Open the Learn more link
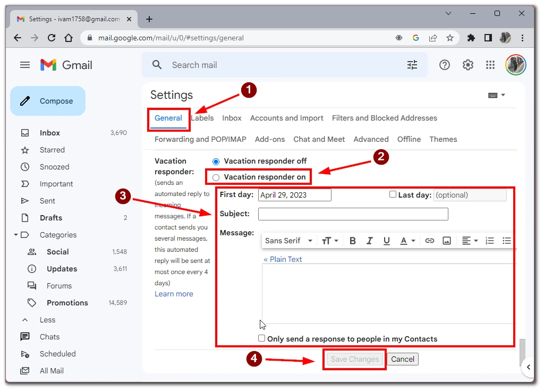 tap(174, 294)
